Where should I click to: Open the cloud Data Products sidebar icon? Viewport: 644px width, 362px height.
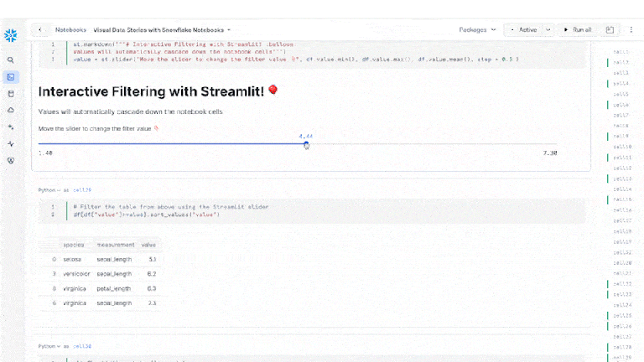(11, 110)
